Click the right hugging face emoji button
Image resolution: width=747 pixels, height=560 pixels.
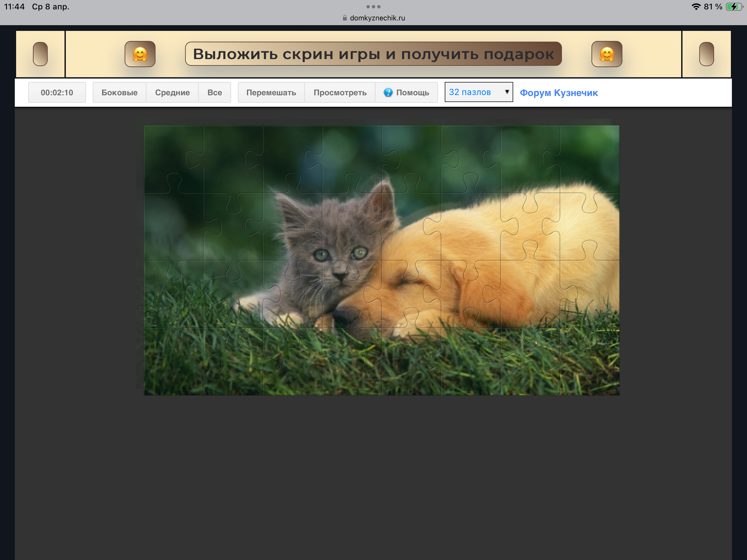(x=607, y=54)
